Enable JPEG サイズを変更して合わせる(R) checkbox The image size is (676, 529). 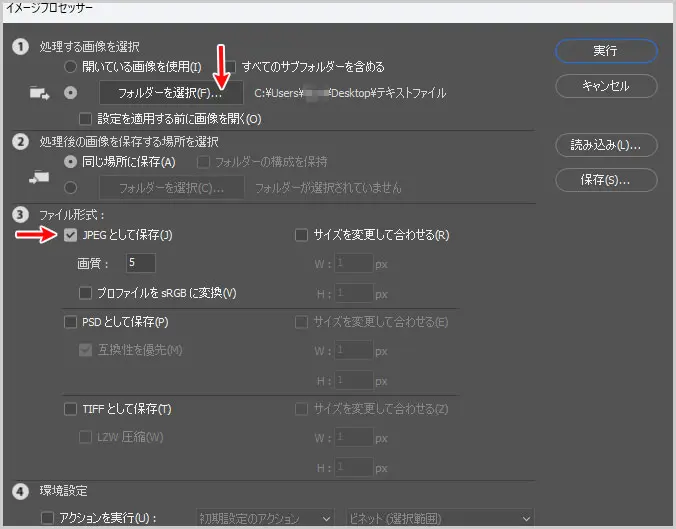pyautogui.click(x=301, y=235)
